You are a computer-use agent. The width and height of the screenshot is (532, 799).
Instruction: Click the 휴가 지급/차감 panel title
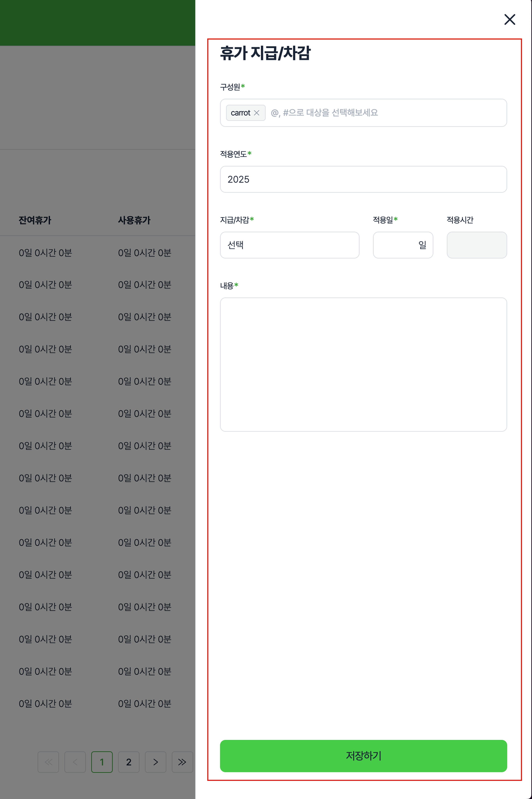click(x=265, y=53)
